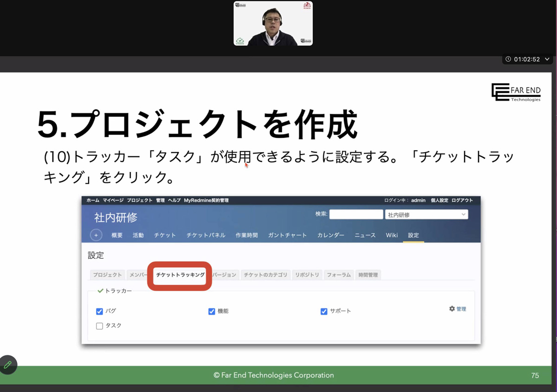This screenshot has width=557, height=392.
Task: Click the plus icon in project menu
Action: coord(96,235)
